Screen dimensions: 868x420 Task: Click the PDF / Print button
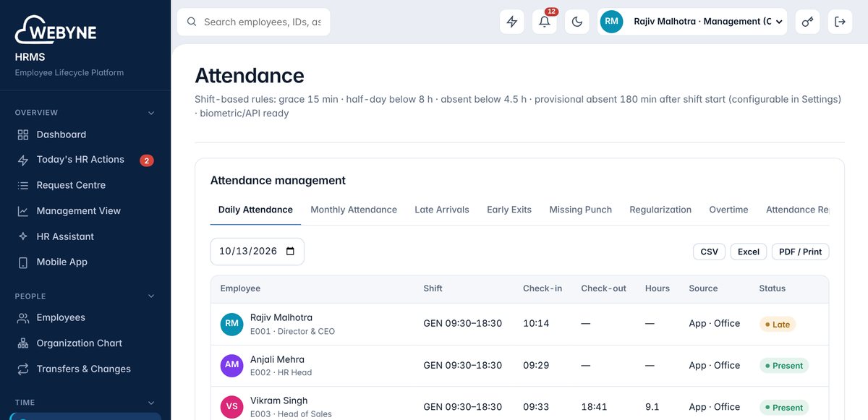click(800, 252)
